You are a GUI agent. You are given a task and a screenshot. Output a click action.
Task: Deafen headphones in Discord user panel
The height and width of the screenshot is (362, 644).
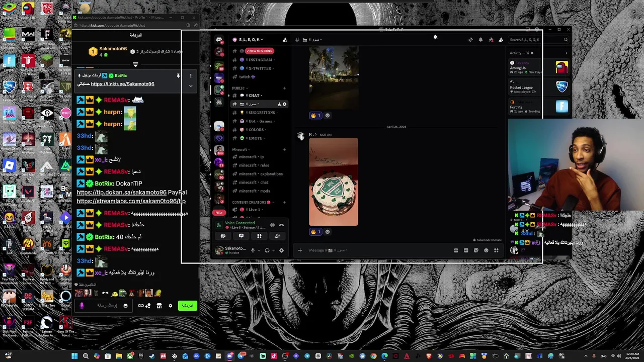[267, 250]
